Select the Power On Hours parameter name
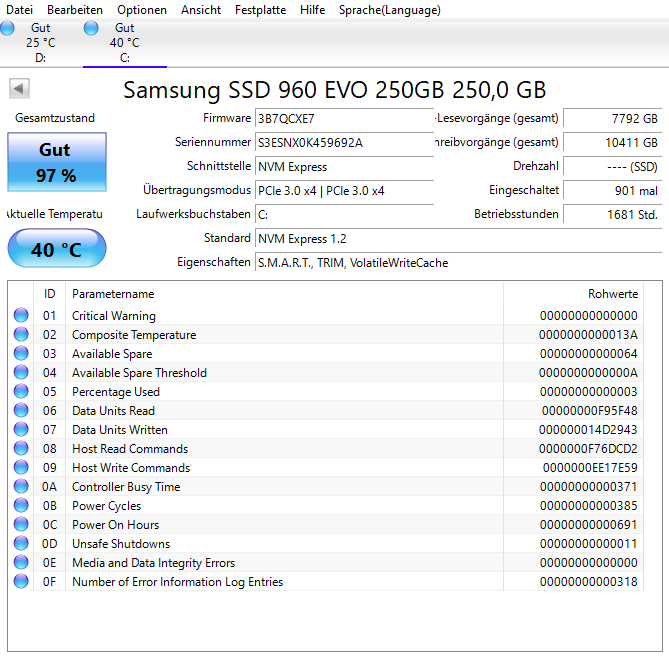The image size is (669, 658). pos(116,524)
